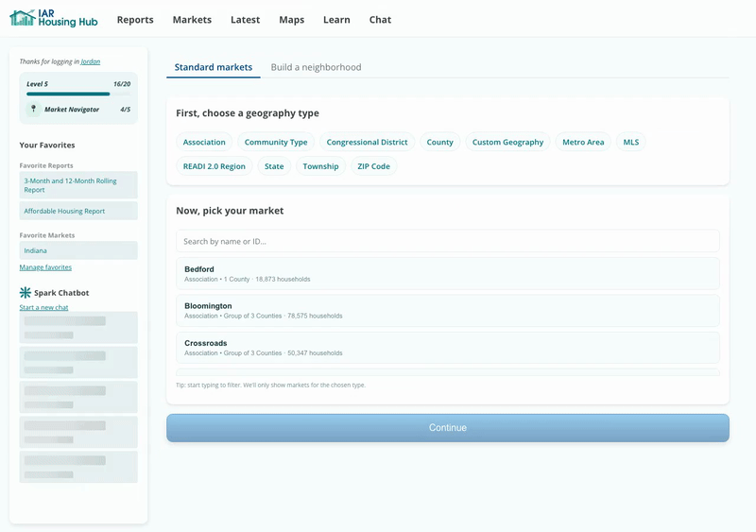Click the IAR Housing Hub logo
The width and height of the screenshot is (756, 532).
pos(54,18)
